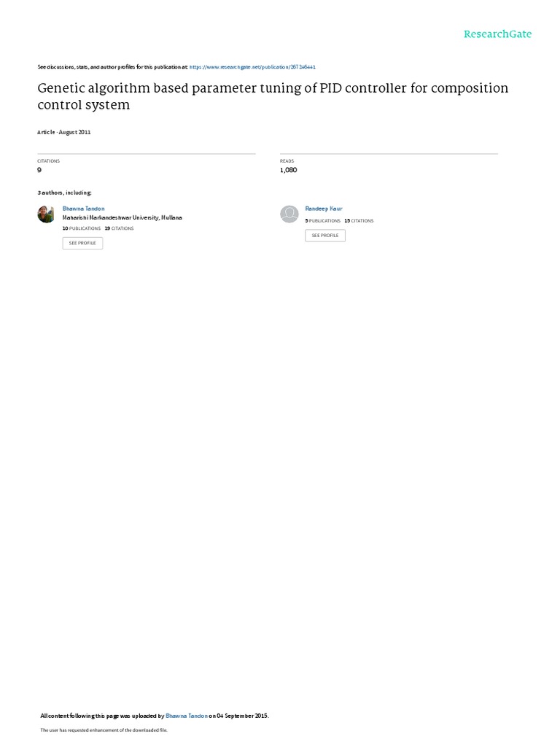This screenshot has width=560, height=747.
Task: Click the Genetic algorithm paper title
Action: click(273, 96)
